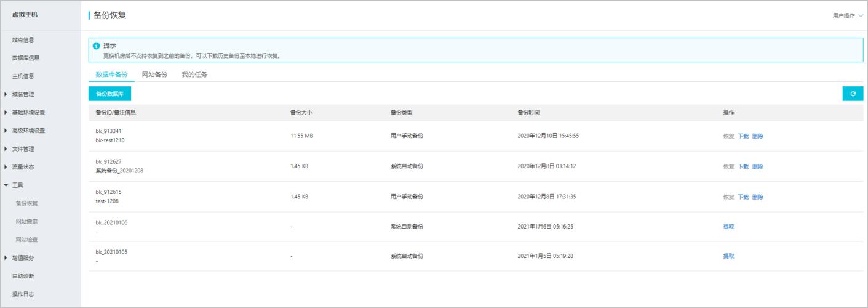Click the time 2021年1月6日 05:16:25
The height and width of the screenshot is (308, 868).
[x=546, y=227]
